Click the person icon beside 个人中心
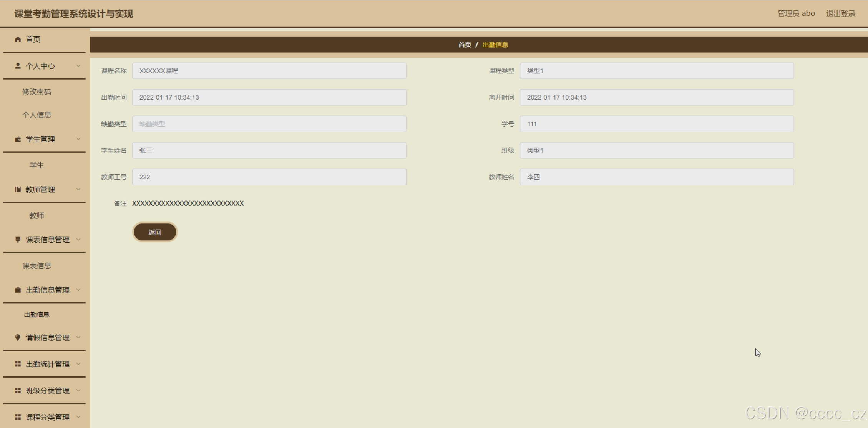 18,66
